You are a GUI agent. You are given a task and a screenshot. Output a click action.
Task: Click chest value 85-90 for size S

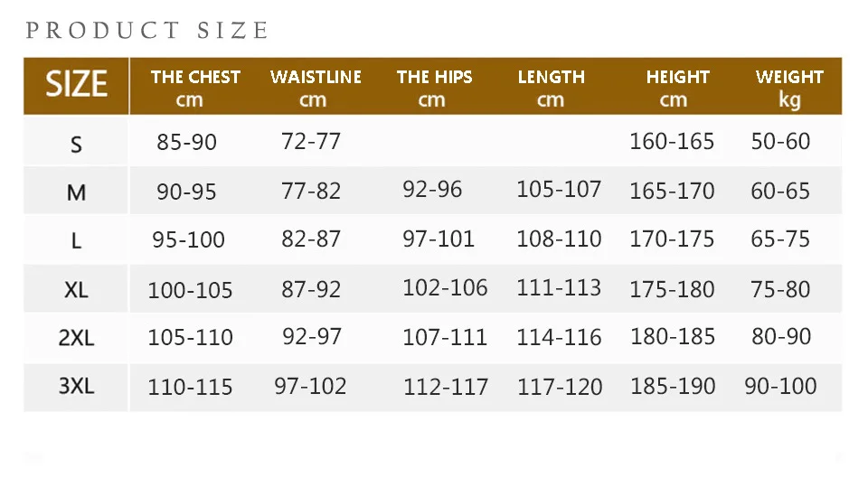click(x=186, y=142)
